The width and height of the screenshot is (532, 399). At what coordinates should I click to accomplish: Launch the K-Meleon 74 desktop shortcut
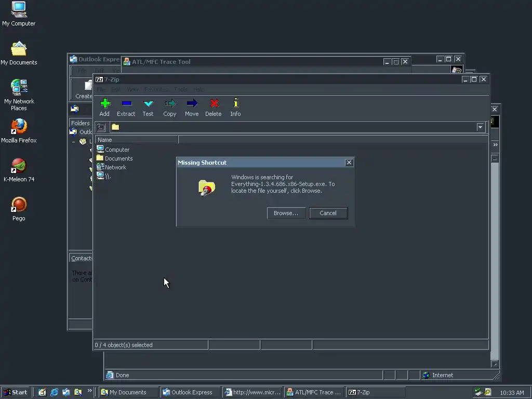19,170
